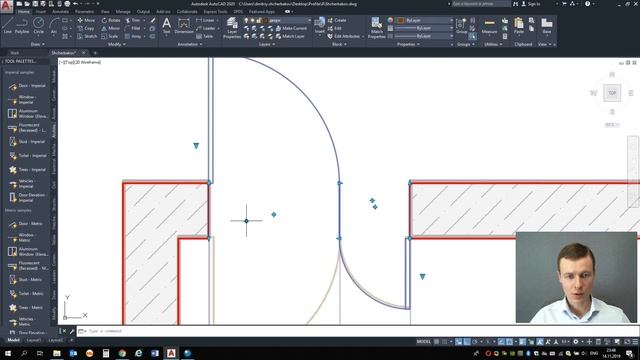Open AutoCAD from Windows taskbar
The height and width of the screenshot is (360, 640).
(171, 353)
